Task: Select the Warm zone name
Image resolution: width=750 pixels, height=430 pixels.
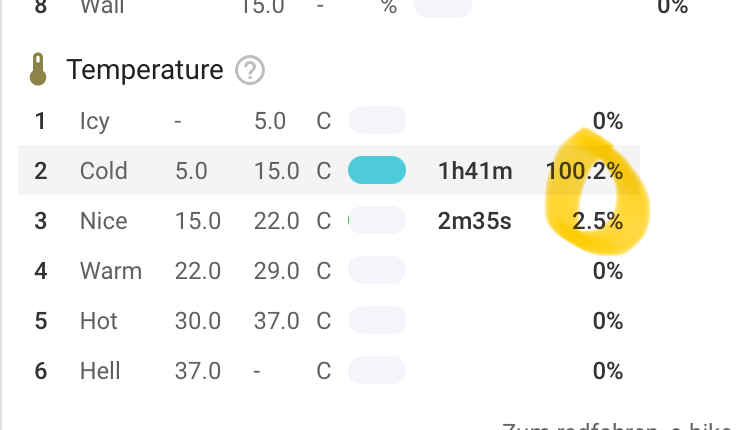Action: (110, 270)
